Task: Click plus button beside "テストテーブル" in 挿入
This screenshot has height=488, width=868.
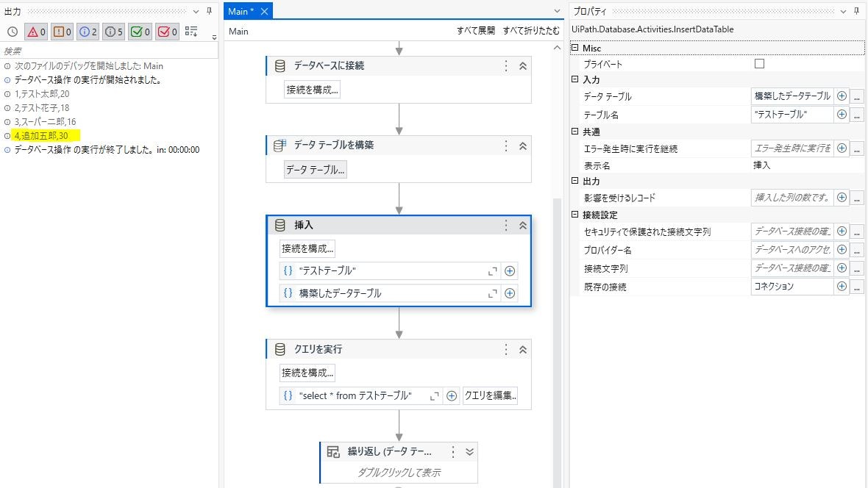Action: coord(510,271)
